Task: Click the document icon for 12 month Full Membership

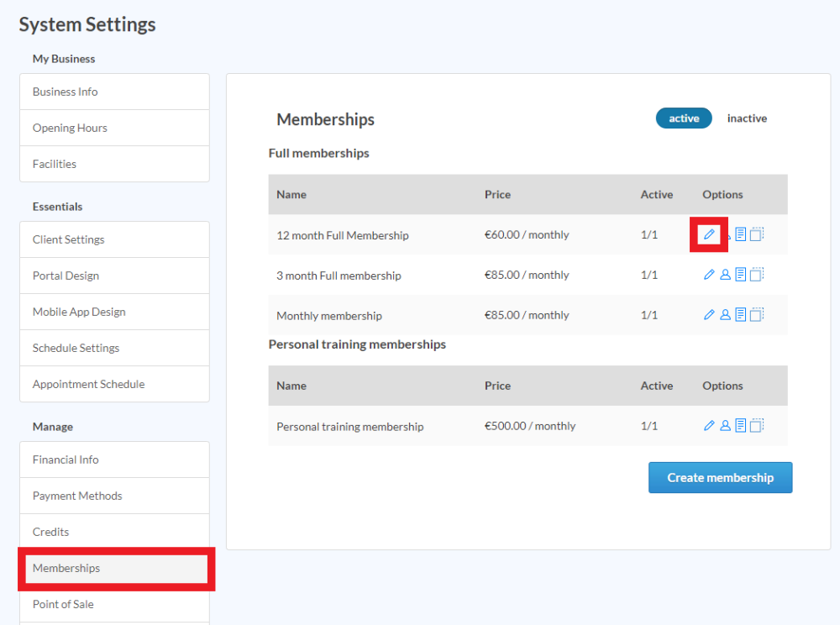Action: 741,234
